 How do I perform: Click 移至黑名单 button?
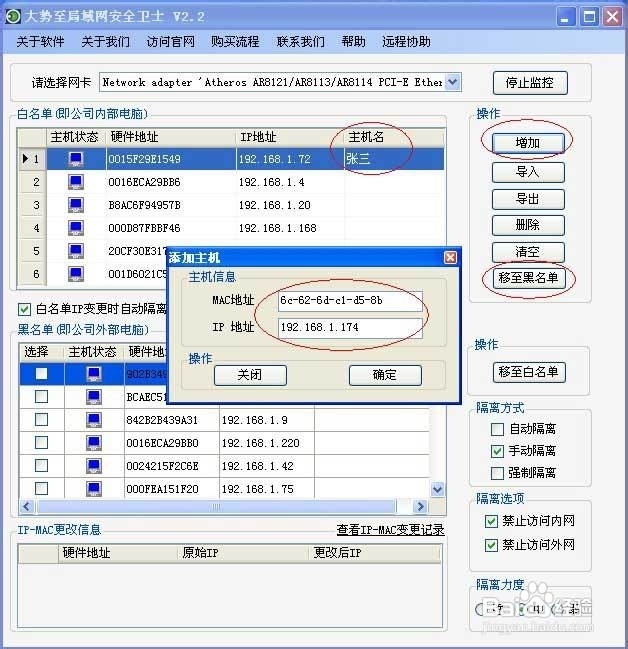(x=529, y=278)
